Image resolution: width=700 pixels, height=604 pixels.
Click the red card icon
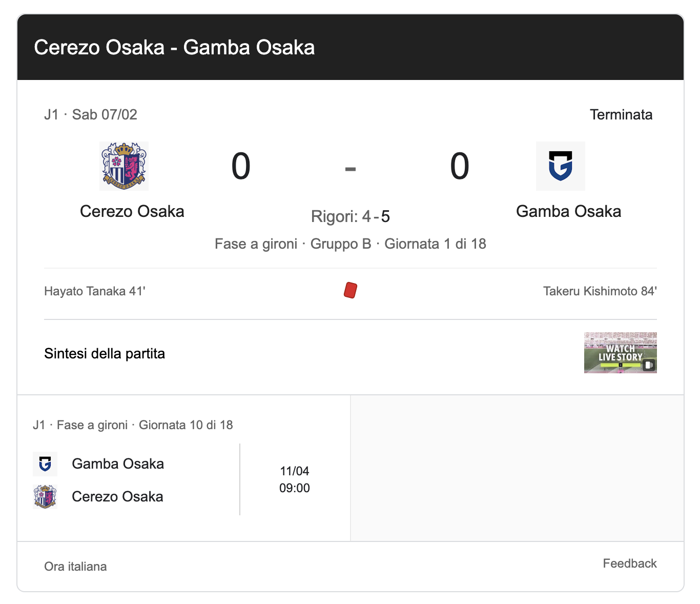(351, 290)
